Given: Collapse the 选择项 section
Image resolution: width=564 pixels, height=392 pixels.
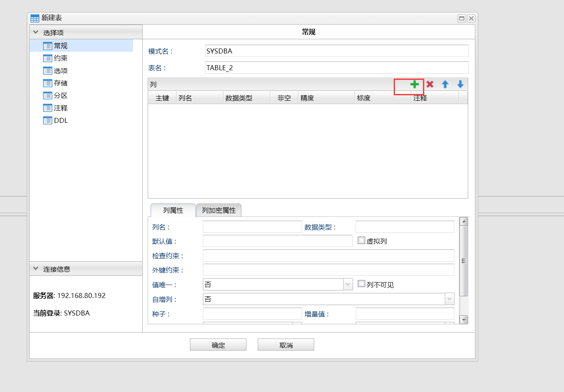Looking at the screenshot, I should click(x=36, y=32).
